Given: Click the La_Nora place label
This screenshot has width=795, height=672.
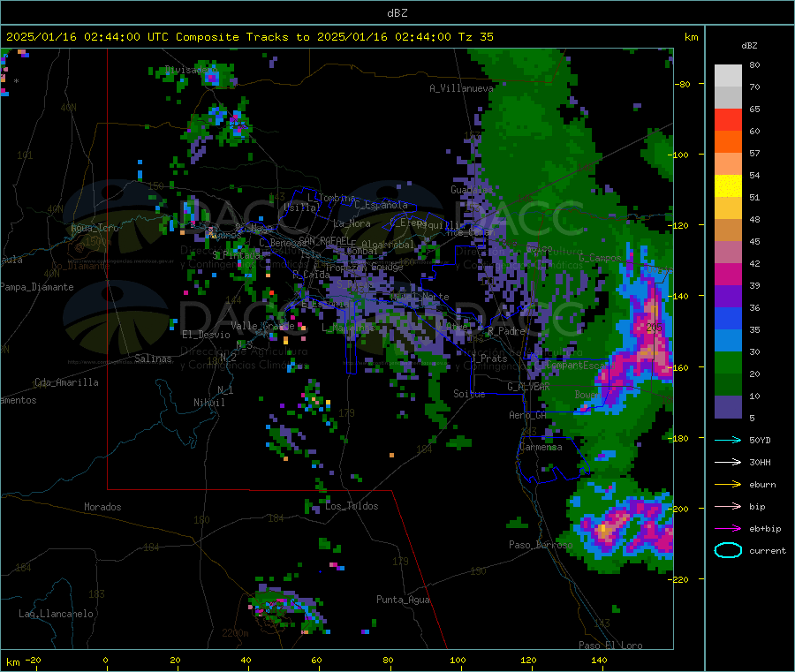Looking at the screenshot, I should click(352, 223).
